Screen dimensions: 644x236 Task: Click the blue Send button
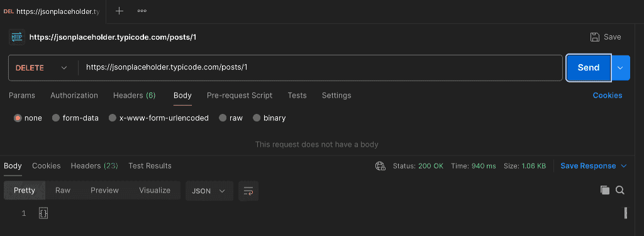click(x=589, y=68)
